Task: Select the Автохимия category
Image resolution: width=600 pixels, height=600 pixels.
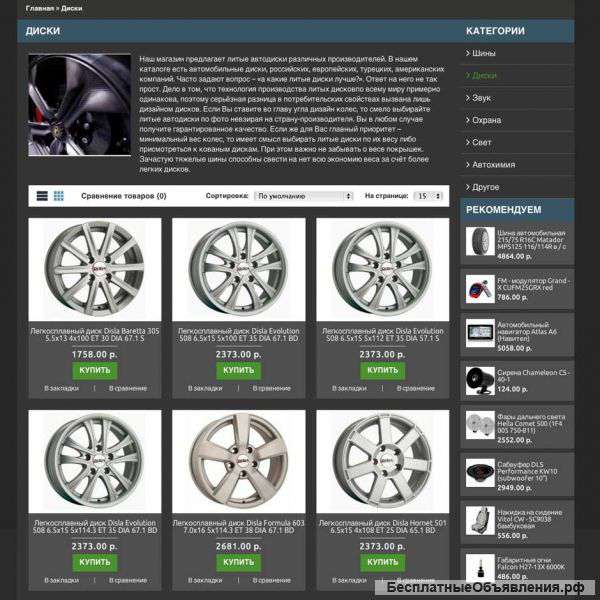Action: point(495,165)
